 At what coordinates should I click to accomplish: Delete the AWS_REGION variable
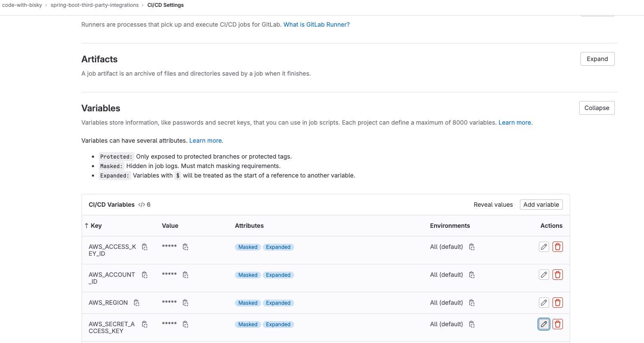pyautogui.click(x=558, y=303)
